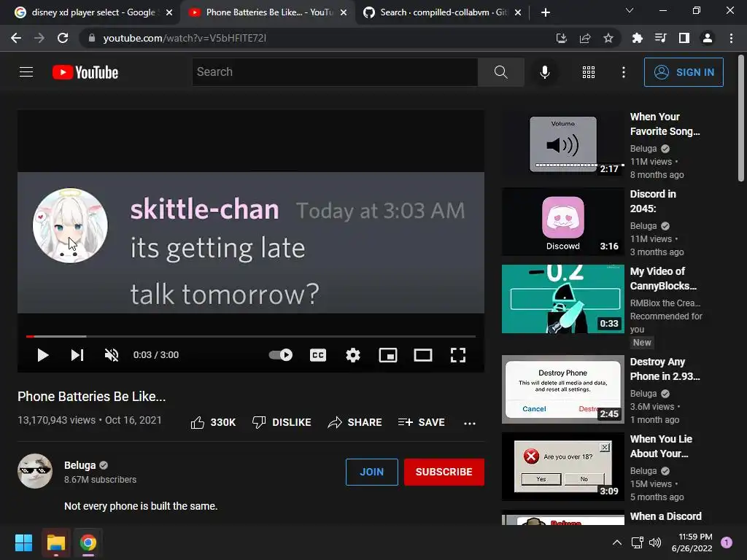This screenshot has width=747, height=560.
Task: Open File Explorer from taskbar
Action: pos(55,542)
